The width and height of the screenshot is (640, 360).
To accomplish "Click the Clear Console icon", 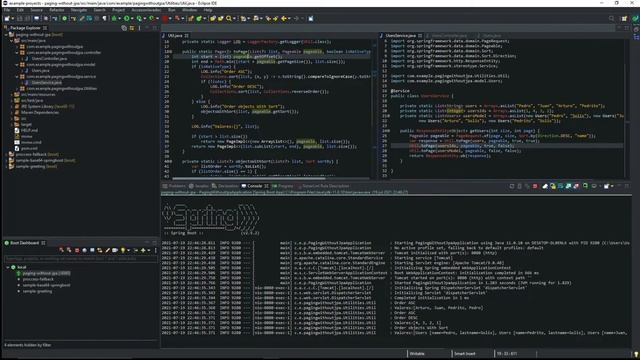I will tap(545, 186).
